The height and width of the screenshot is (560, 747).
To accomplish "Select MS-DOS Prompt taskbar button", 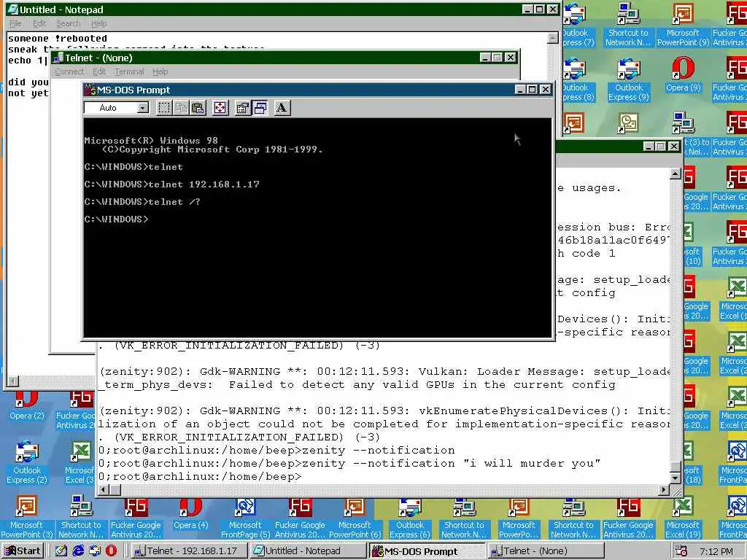I will coord(426,551).
